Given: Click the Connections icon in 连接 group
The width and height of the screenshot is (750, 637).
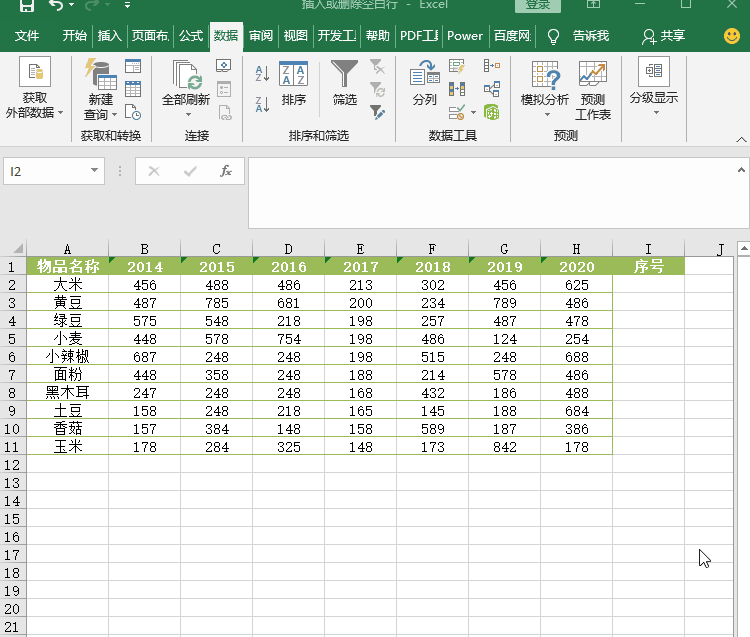Looking at the screenshot, I should [223, 66].
